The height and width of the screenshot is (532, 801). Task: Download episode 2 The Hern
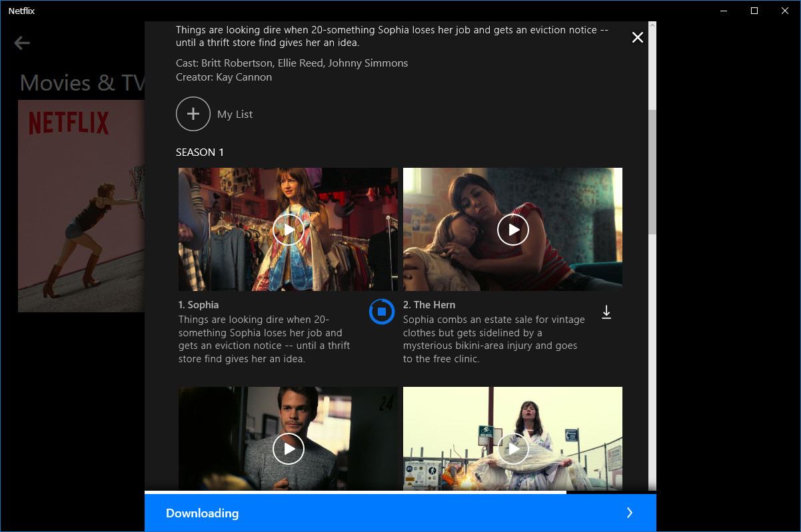(x=606, y=312)
